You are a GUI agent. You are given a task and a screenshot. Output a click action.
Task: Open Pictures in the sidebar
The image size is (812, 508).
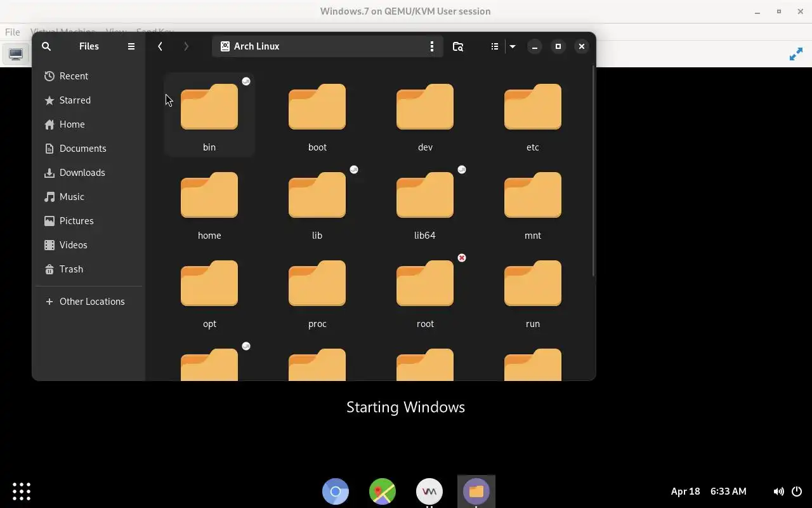tap(89, 221)
